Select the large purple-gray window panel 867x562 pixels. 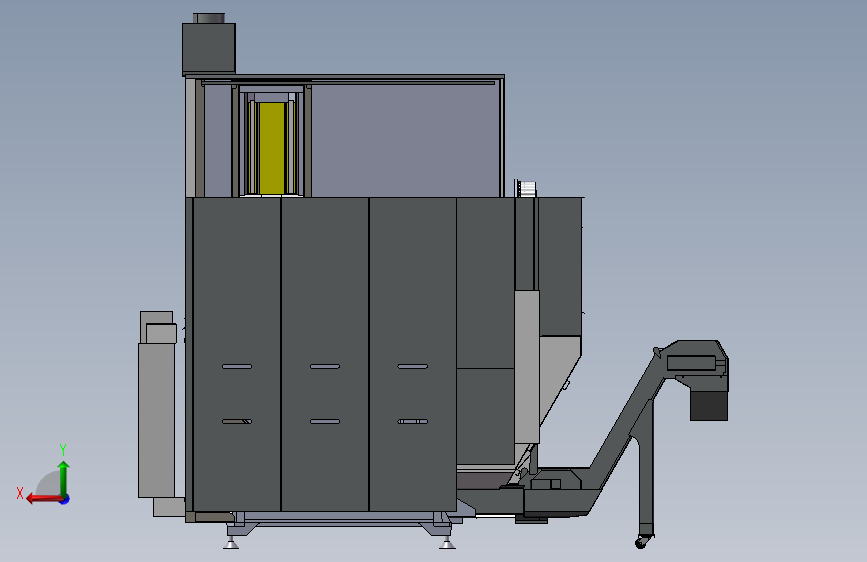coord(405,140)
